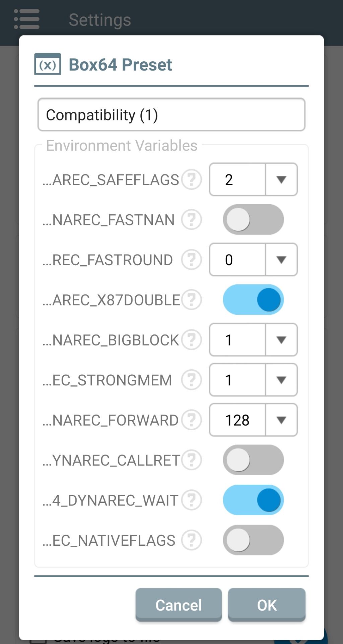Open the hamburger menu icon
The image size is (343, 644).
(x=27, y=19)
